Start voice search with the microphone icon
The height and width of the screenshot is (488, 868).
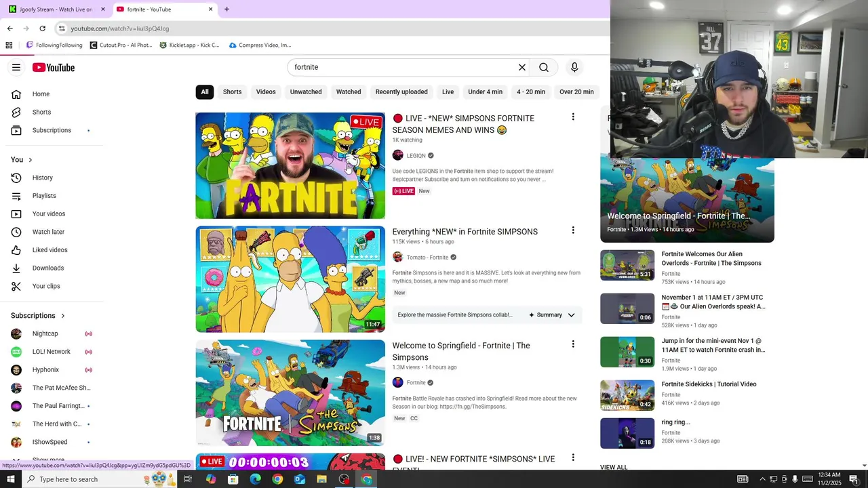[574, 67]
